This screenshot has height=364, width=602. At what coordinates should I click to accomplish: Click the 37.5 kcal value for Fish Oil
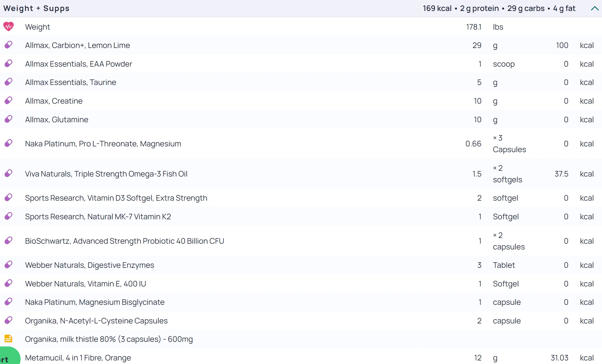click(x=561, y=174)
